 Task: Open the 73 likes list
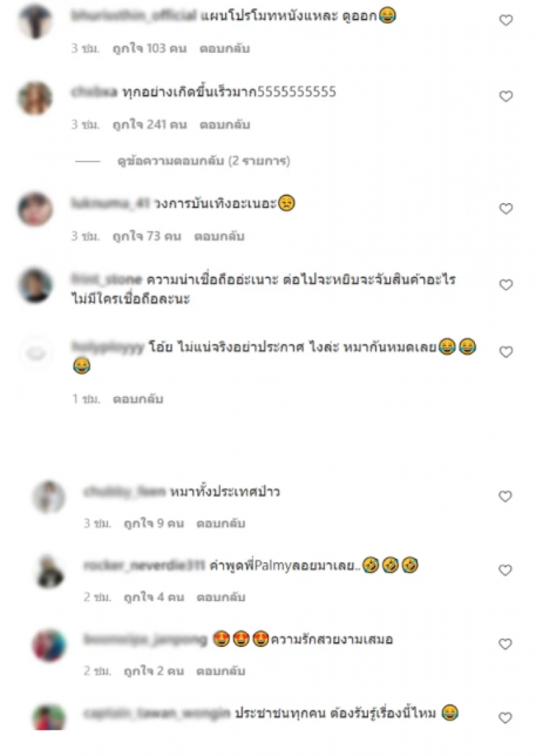[147, 236]
